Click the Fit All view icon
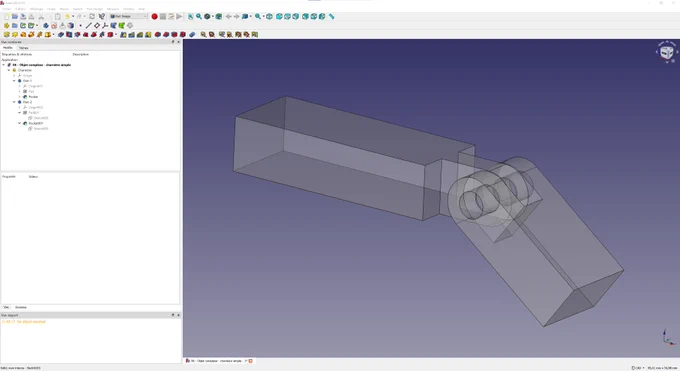This screenshot has width=680, height=371. pyautogui.click(x=190, y=16)
